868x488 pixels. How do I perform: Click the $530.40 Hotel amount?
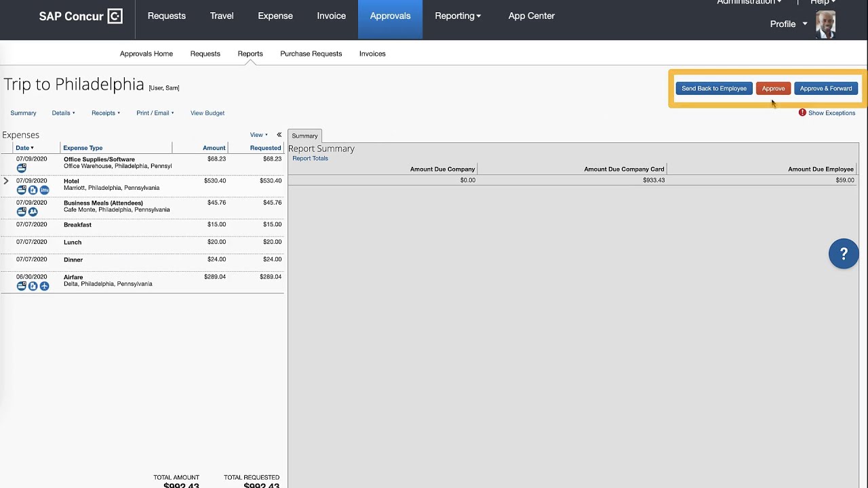point(215,181)
